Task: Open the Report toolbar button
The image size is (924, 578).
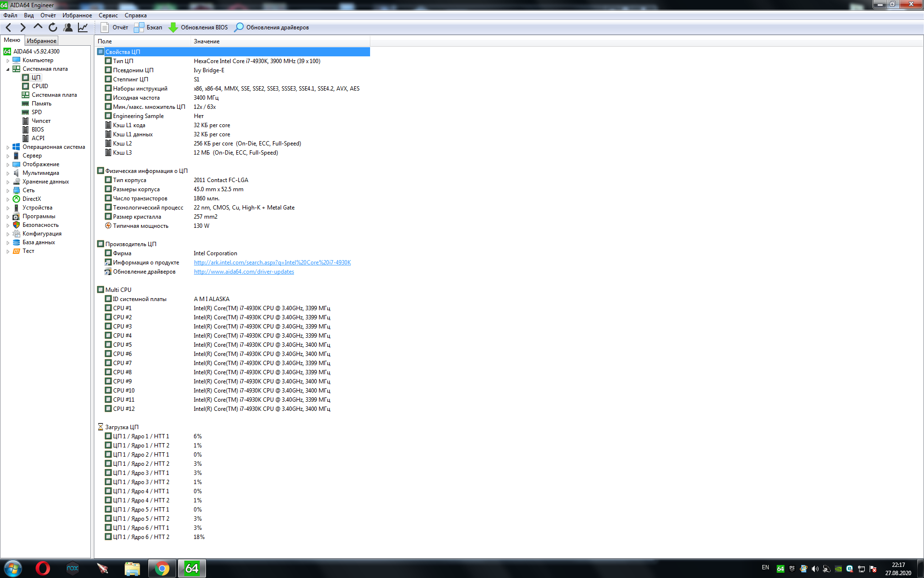Action: click(115, 27)
